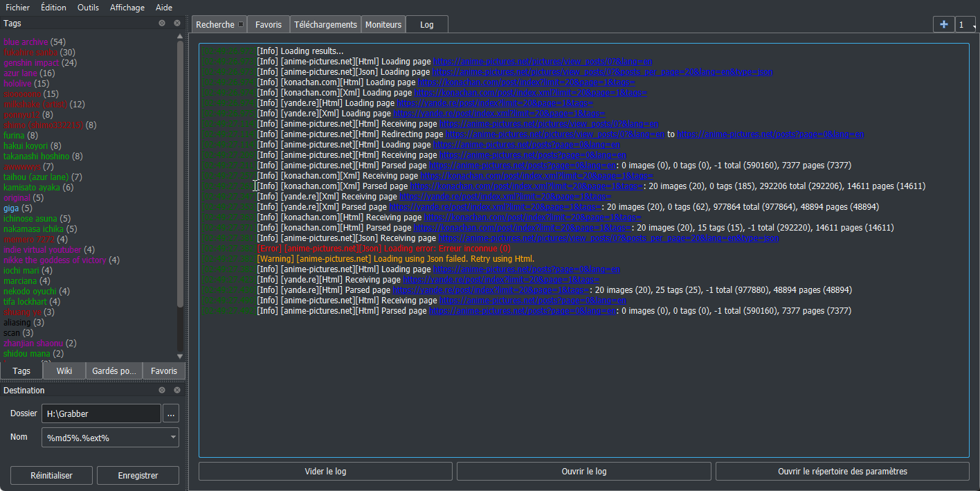This screenshot has width=980, height=491.
Task: Undock the Destination panel via its float icon
Action: 161,390
